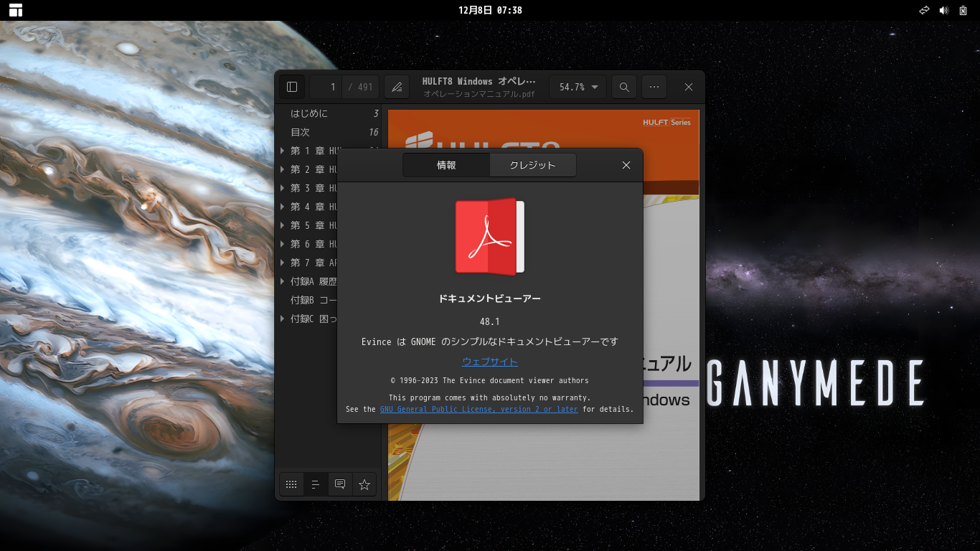This screenshot has width=980, height=551.
Task: Click the clock showing 12月8日 07:38
Action: point(490,10)
